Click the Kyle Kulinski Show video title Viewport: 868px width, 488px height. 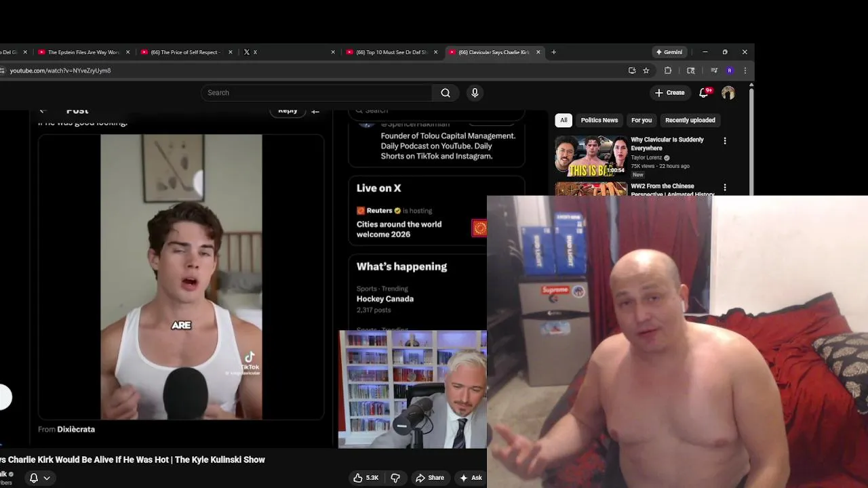133,460
